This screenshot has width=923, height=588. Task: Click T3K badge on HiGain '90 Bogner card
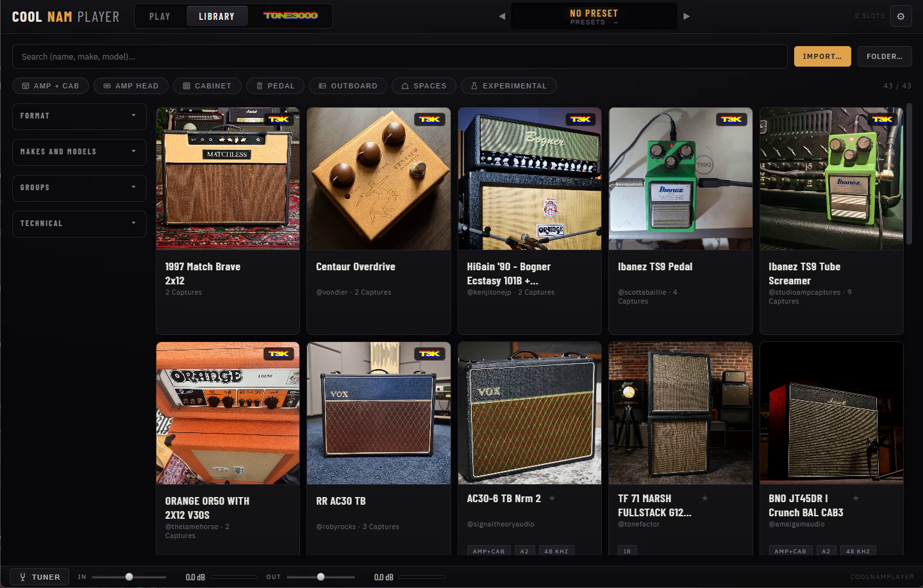tap(581, 119)
